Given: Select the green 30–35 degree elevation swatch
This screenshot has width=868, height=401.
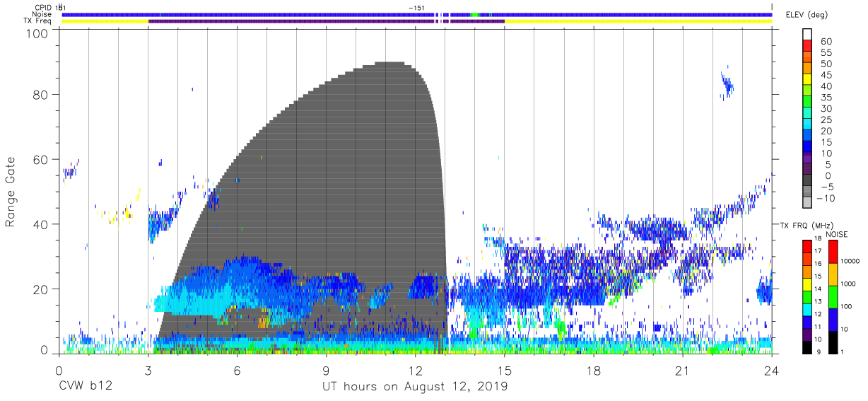Looking at the screenshot, I should coord(807,102).
